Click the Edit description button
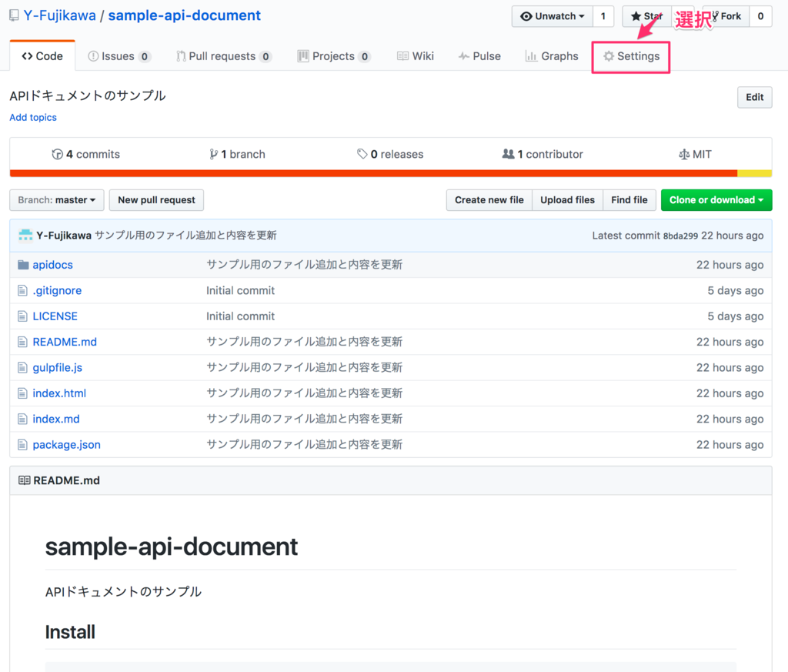Screen dimensions: 788x672 754,97
